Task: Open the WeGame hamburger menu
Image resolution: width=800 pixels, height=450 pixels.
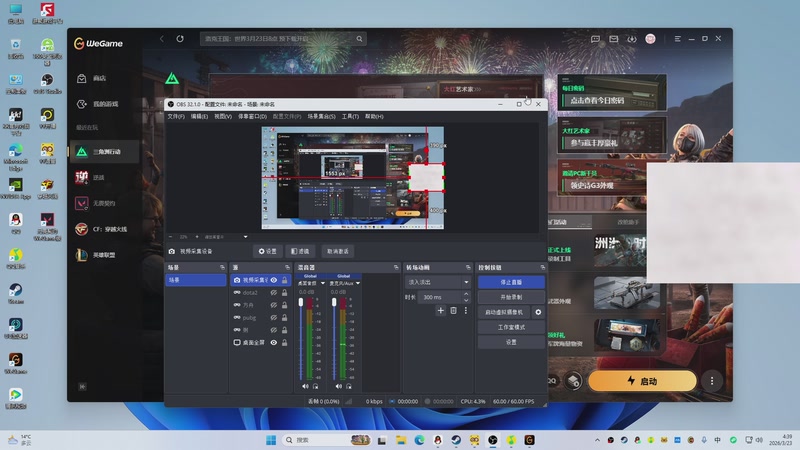Action: pyautogui.click(x=678, y=39)
